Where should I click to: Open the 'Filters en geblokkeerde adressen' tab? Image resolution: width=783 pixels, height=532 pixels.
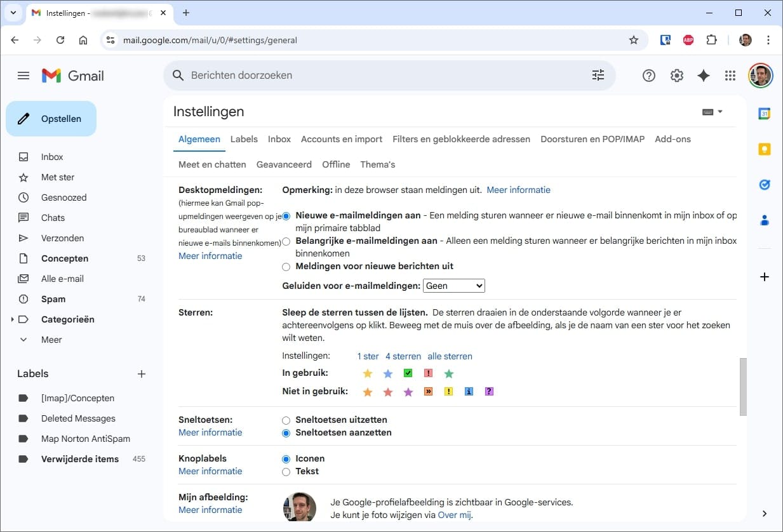pos(461,139)
